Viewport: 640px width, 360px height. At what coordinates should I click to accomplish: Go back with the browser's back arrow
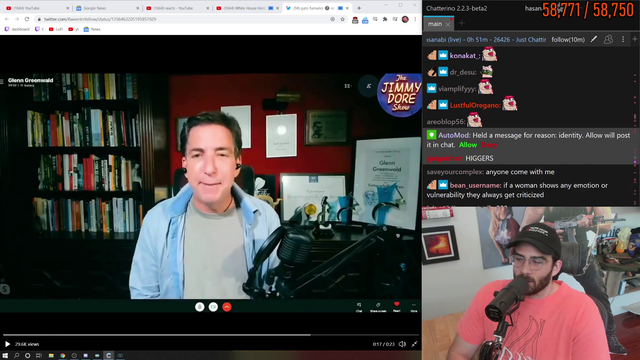pos(7,19)
